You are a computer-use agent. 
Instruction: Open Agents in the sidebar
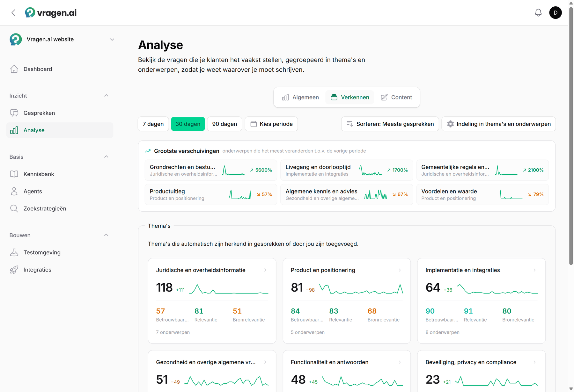60,192
